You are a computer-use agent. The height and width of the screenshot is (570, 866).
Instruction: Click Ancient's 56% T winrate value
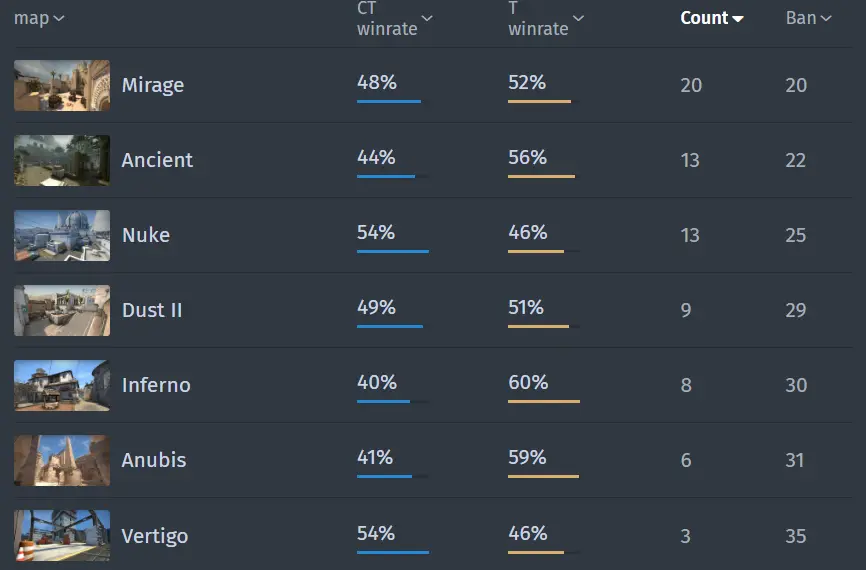pyautogui.click(x=527, y=157)
